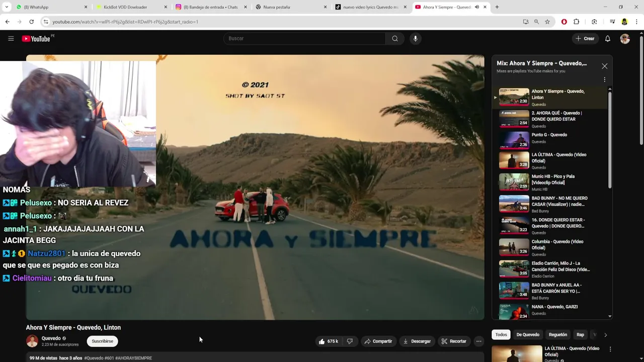
Task: Select the Rap filter chip
Action: [x=580, y=335]
